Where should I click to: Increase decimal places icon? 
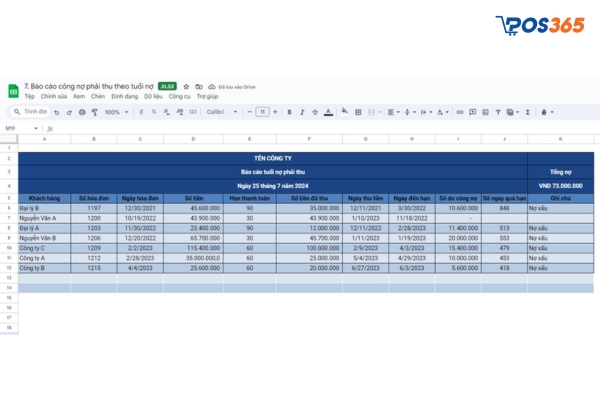pos(179,112)
